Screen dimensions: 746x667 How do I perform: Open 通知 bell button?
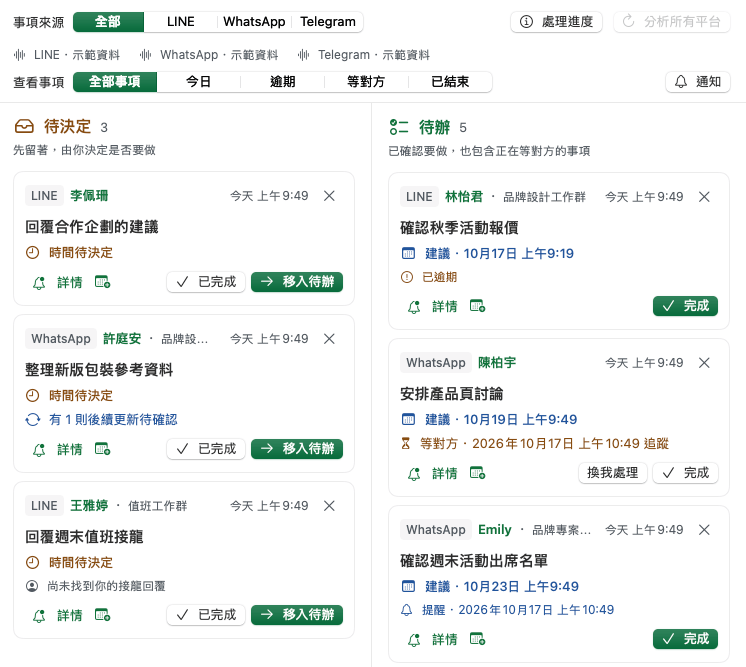[697, 82]
